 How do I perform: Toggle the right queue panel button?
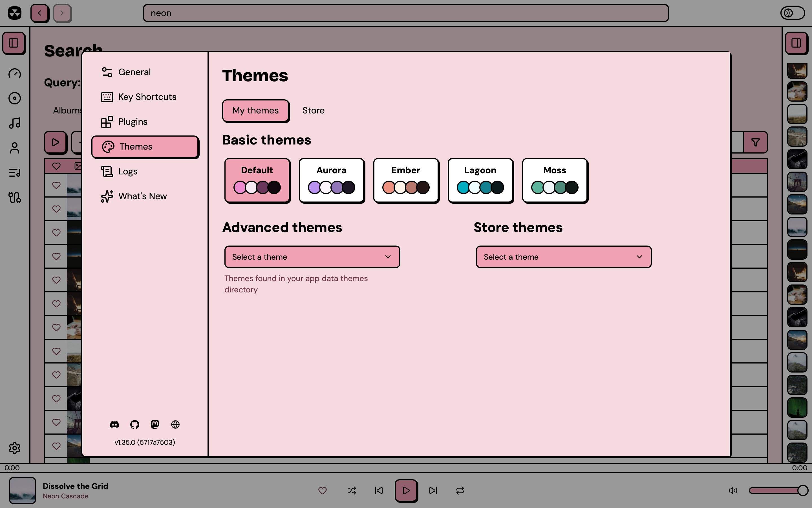click(796, 43)
